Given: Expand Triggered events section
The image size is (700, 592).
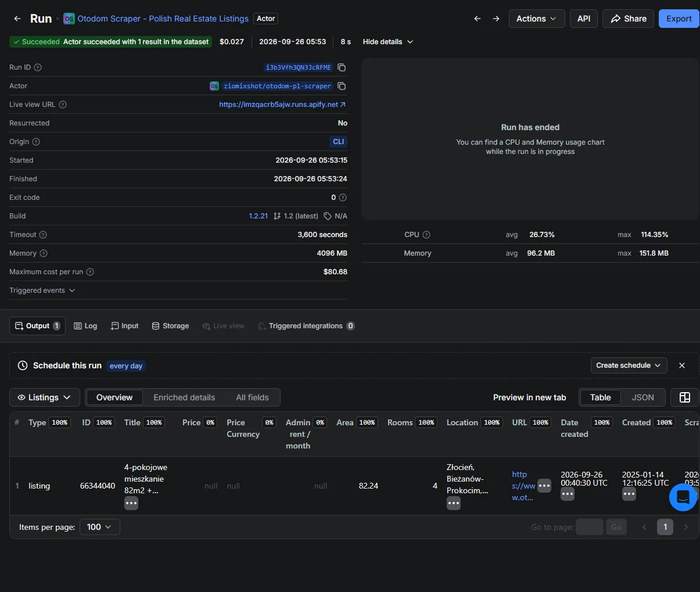Looking at the screenshot, I should click(x=42, y=290).
